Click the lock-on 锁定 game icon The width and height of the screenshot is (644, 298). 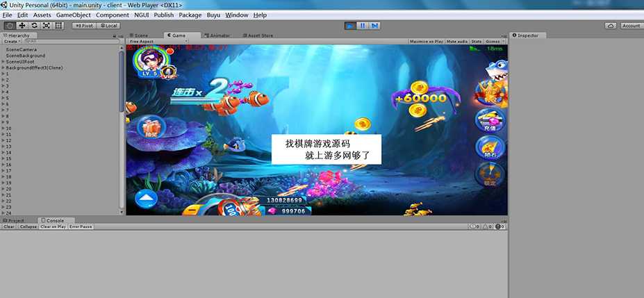point(490,175)
